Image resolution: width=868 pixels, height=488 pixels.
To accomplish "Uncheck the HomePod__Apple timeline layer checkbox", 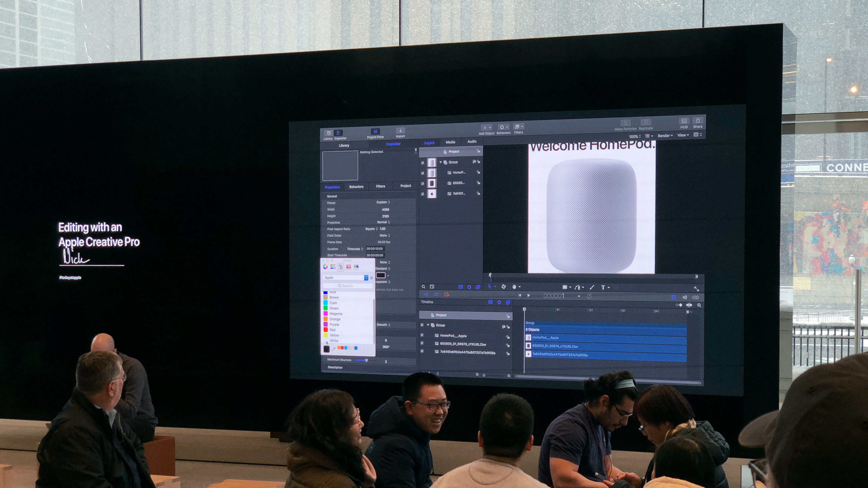I will point(422,335).
